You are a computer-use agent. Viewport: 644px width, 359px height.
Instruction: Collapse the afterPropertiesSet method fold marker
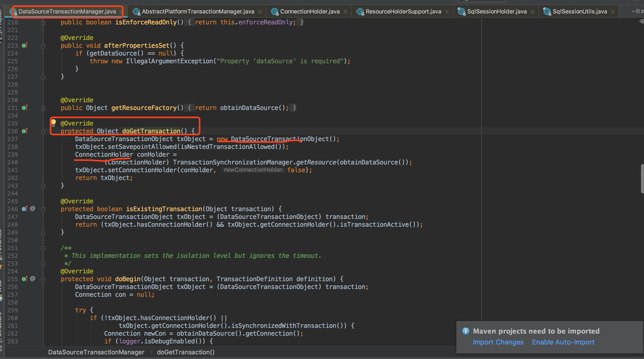[43, 46]
